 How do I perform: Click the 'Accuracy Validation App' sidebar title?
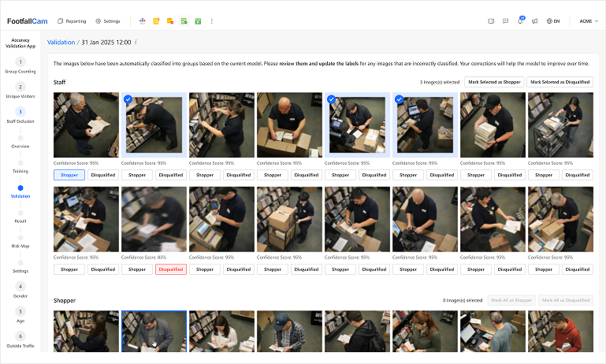pyautogui.click(x=20, y=43)
